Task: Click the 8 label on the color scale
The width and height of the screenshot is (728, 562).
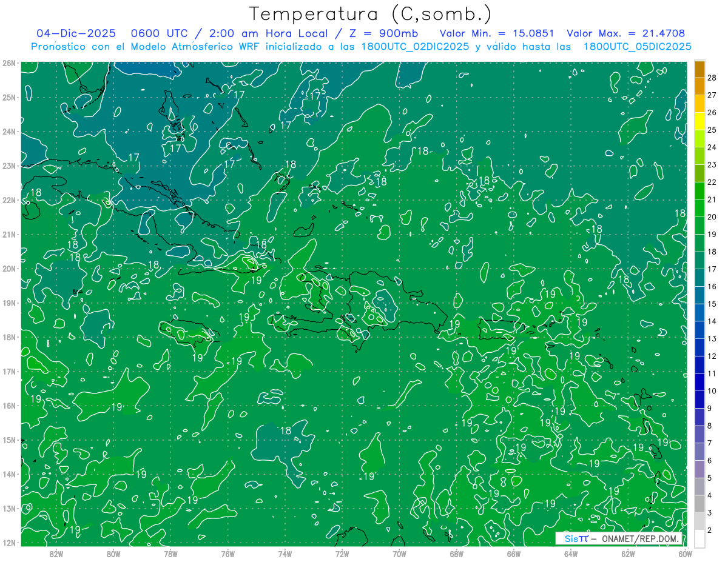Action: tap(709, 426)
